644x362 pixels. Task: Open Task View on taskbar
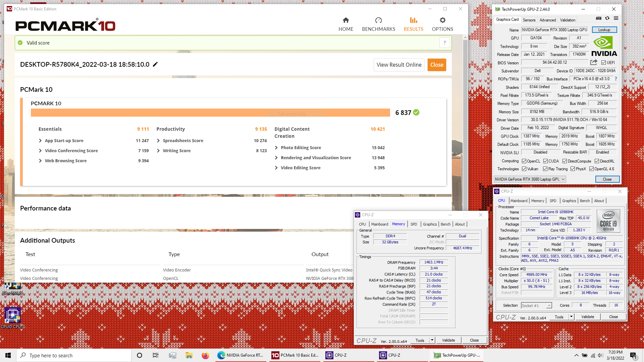[156, 355]
